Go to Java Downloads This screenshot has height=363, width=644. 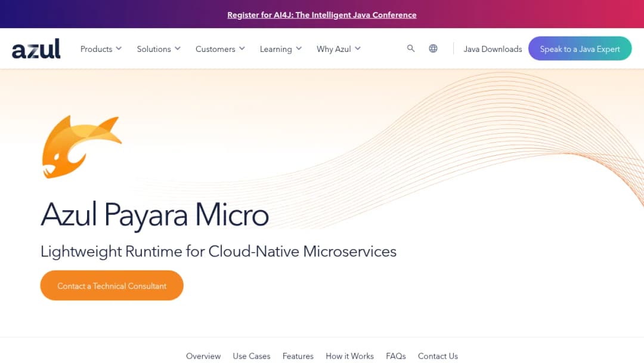point(493,49)
